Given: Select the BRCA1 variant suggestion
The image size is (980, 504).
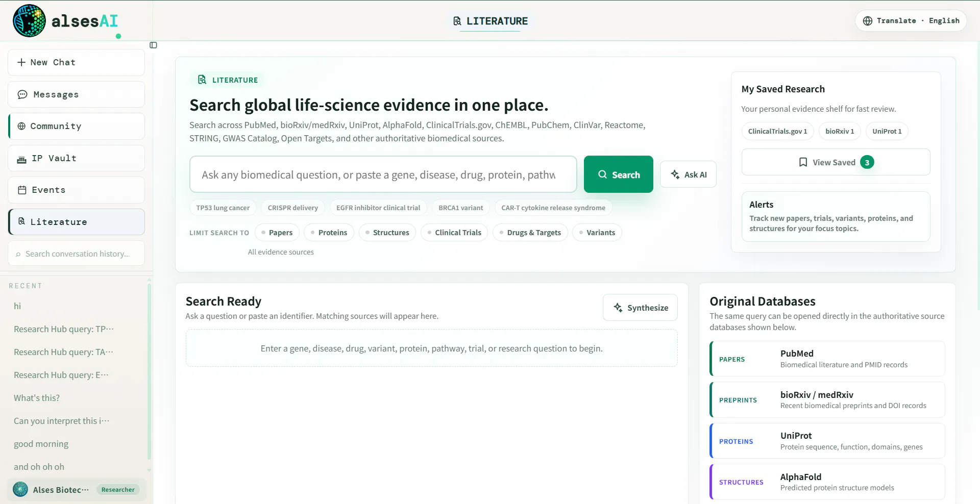Looking at the screenshot, I should 461,208.
